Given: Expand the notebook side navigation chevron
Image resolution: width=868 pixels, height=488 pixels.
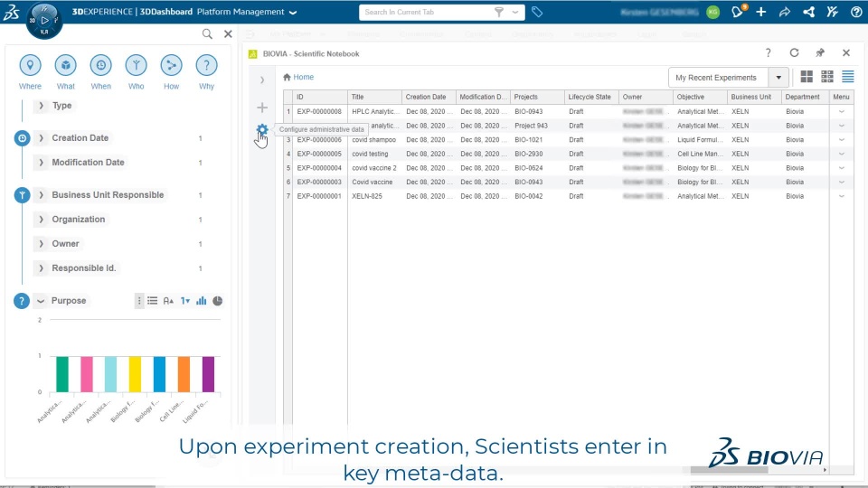Looking at the screenshot, I should click(262, 80).
